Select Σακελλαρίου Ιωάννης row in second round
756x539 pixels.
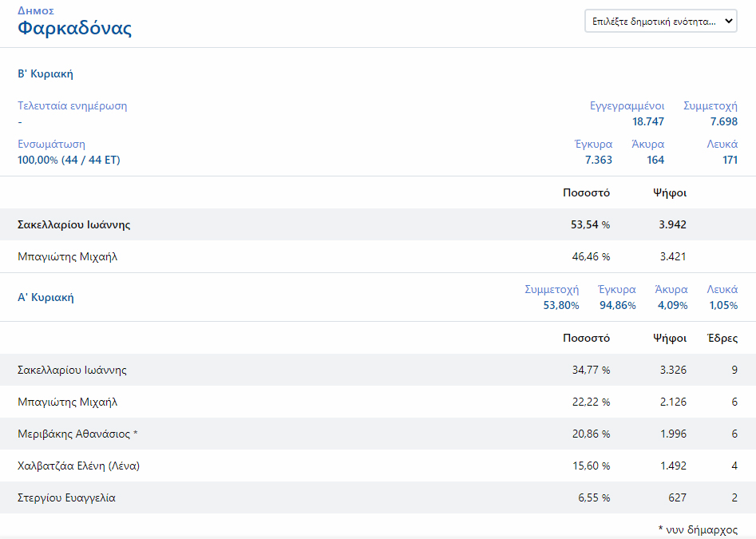point(74,225)
